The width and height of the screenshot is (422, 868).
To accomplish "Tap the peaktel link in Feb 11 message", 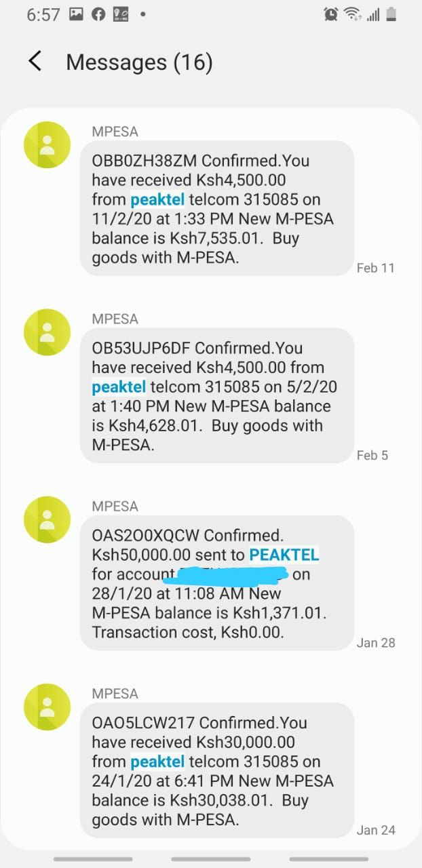I will click(157, 199).
